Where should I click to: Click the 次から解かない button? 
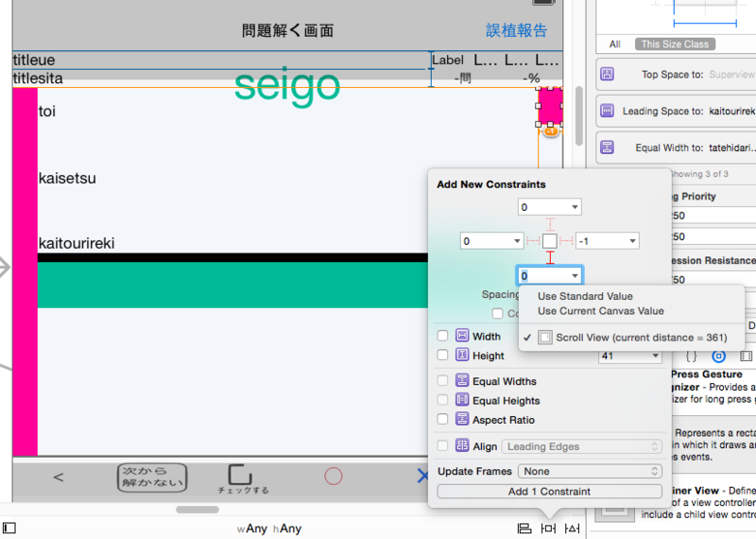coord(152,477)
